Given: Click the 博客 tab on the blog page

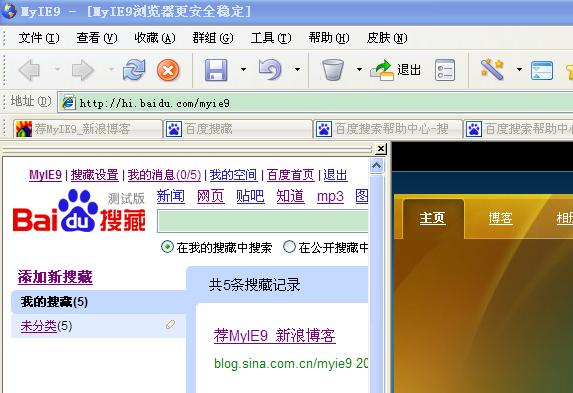Looking at the screenshot, I should coord(501,218).
